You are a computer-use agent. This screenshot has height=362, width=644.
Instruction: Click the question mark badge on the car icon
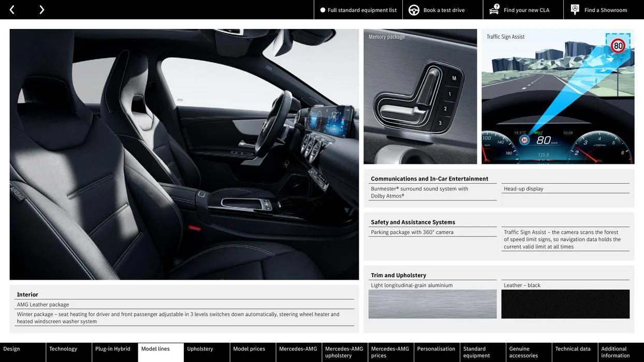point(497,6)
